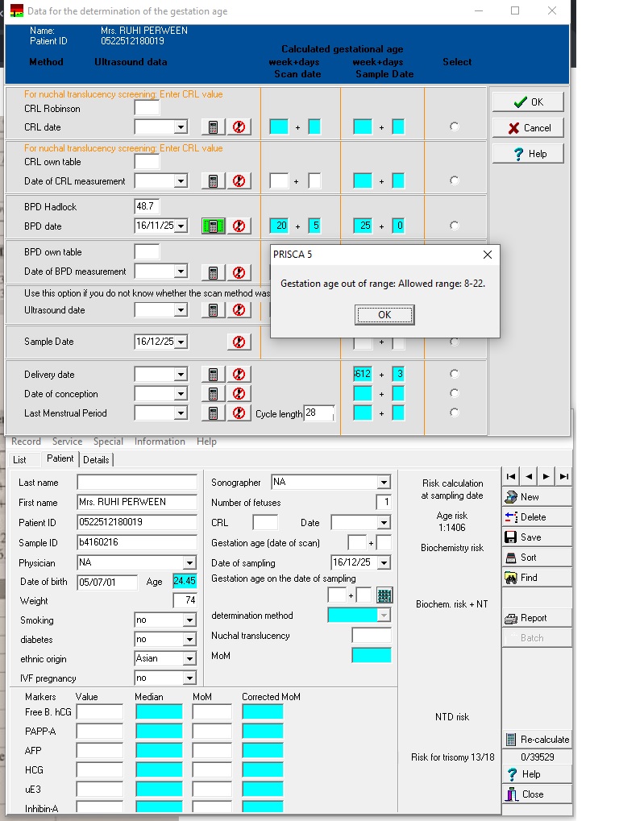Click the calculator icon for CRL date
This screenshot has width=644, height=821.
pos(212,127)
